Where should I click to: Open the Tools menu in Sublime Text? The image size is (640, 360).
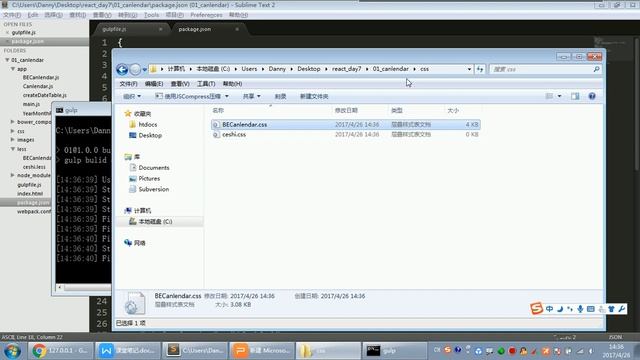(x=151, y=15)
